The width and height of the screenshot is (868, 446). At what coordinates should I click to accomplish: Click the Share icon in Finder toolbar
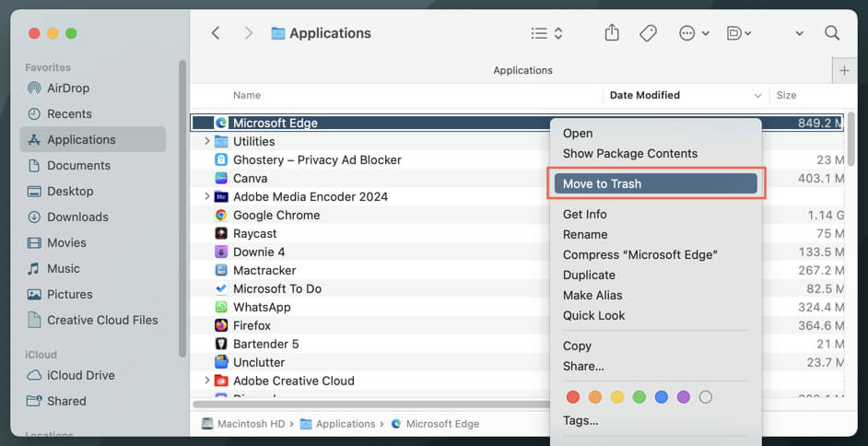tap(612, 33)
